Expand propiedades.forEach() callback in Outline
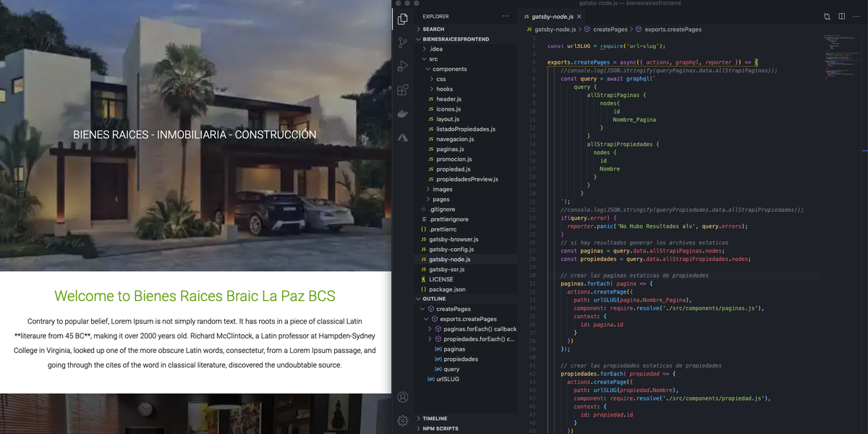The height and width of the screenshot is (434, 868). [x=430, y=339]
